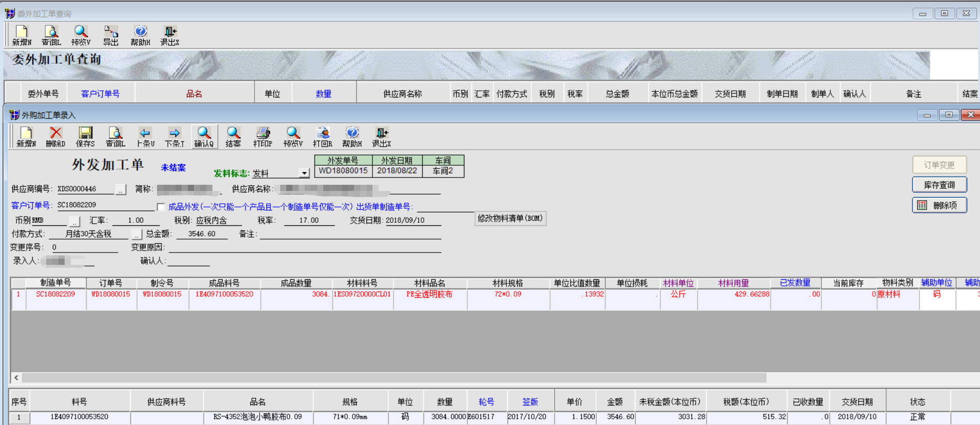The image size is (980, 425).
Task: Click 新增N icon in 委外加工单查询 toolbar
Action: click(x=22, y=35)
